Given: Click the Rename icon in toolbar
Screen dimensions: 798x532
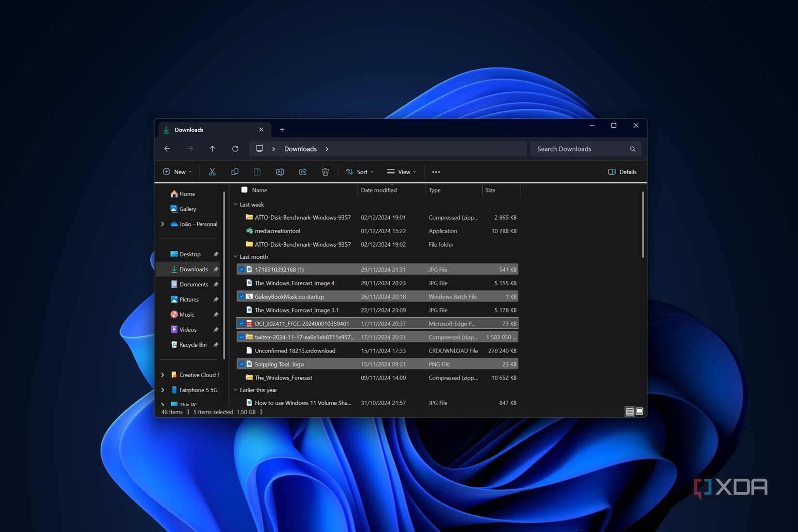Looking at the screenshot, I should pos(280,172).
